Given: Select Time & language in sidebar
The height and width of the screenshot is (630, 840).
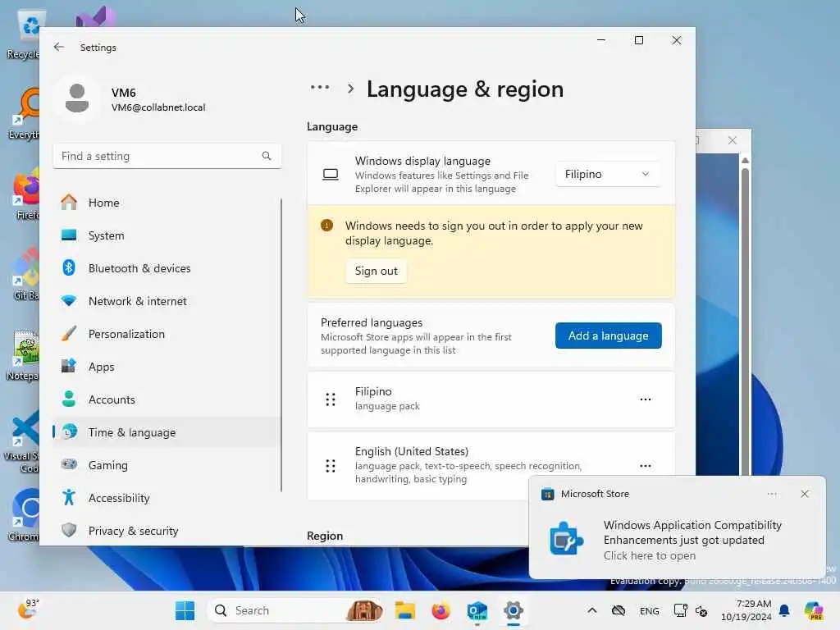Looking at the screenshot, I should (x=167, y=431).
